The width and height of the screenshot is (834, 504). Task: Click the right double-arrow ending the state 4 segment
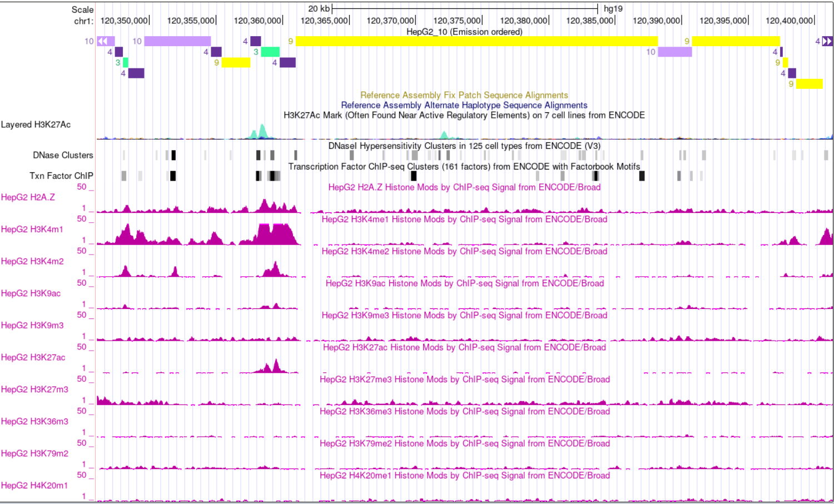coord(827,41)
